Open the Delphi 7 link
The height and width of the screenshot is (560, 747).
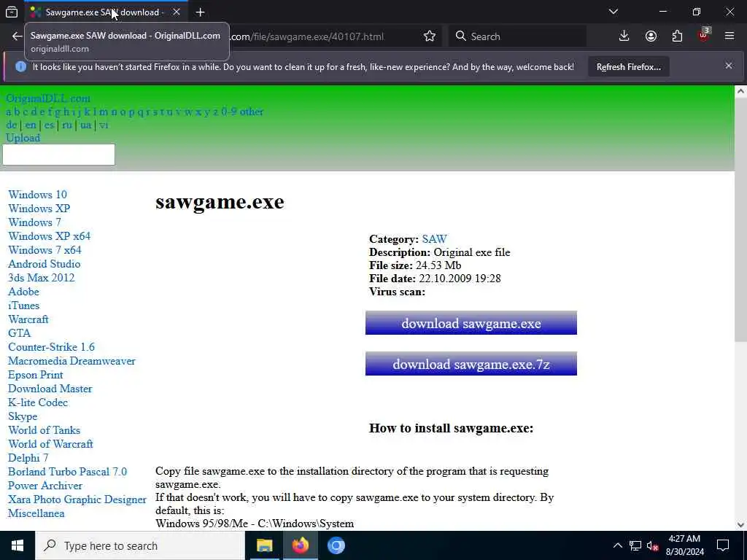coord(28,458)
